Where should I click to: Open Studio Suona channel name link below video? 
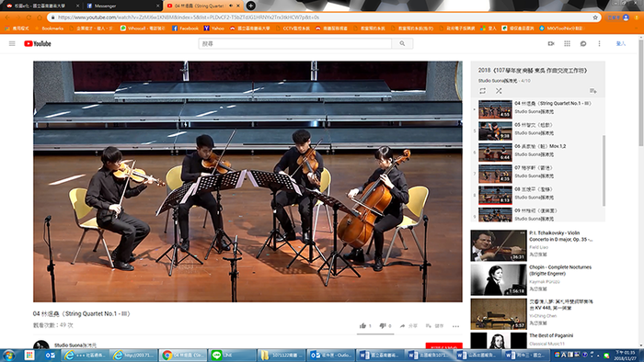[75, 345]
